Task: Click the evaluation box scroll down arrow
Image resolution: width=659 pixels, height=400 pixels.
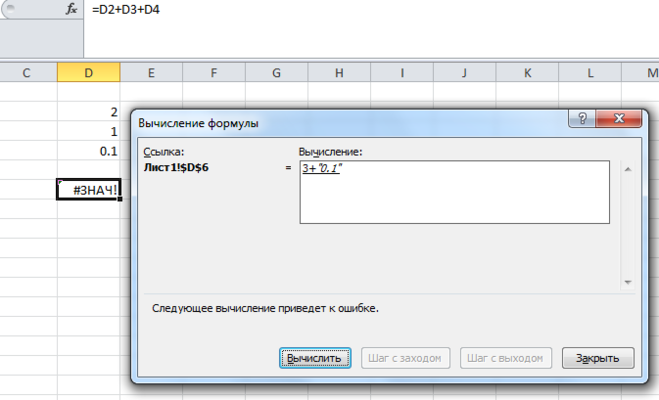Action: coord(629,283)
